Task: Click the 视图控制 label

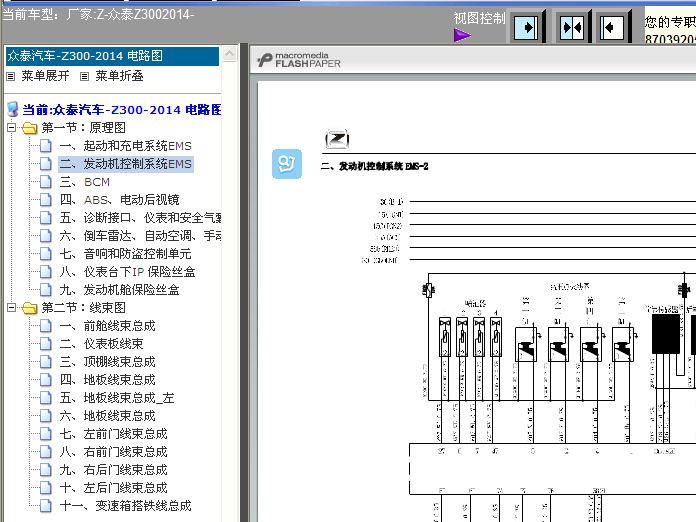Action: point(479,18)
